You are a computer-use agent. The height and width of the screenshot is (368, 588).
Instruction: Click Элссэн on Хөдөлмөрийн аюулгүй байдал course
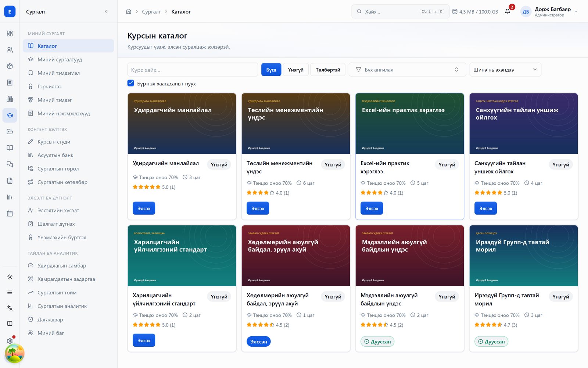259,342
